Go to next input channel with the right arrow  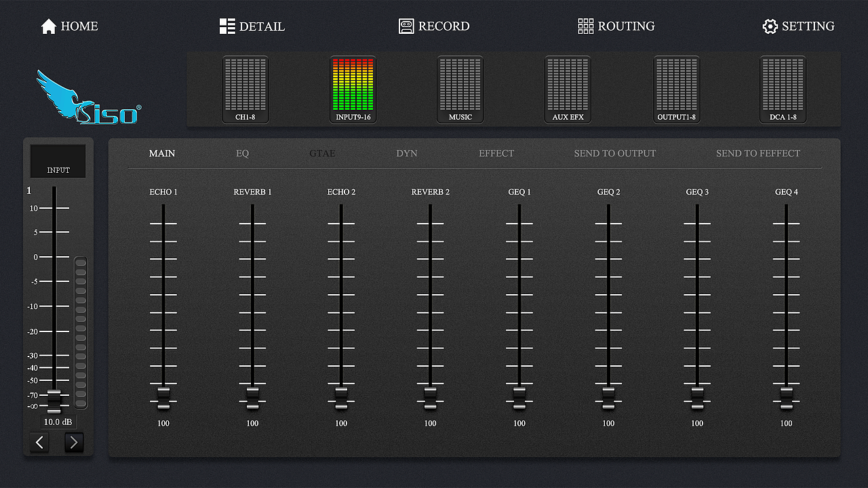pyautogui.click(x=74, y=443)
